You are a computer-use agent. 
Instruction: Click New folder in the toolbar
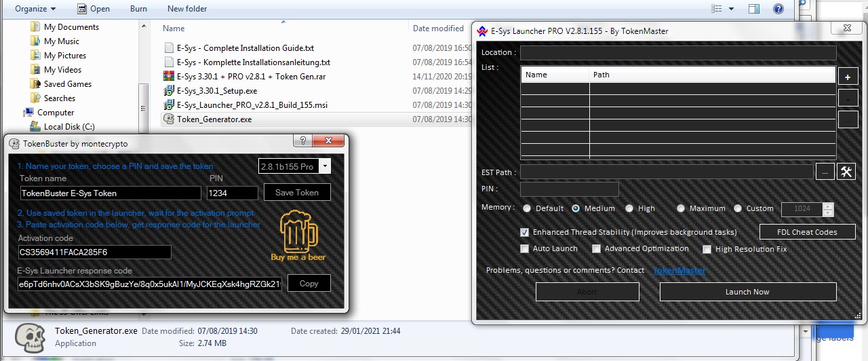pos(187,9)
